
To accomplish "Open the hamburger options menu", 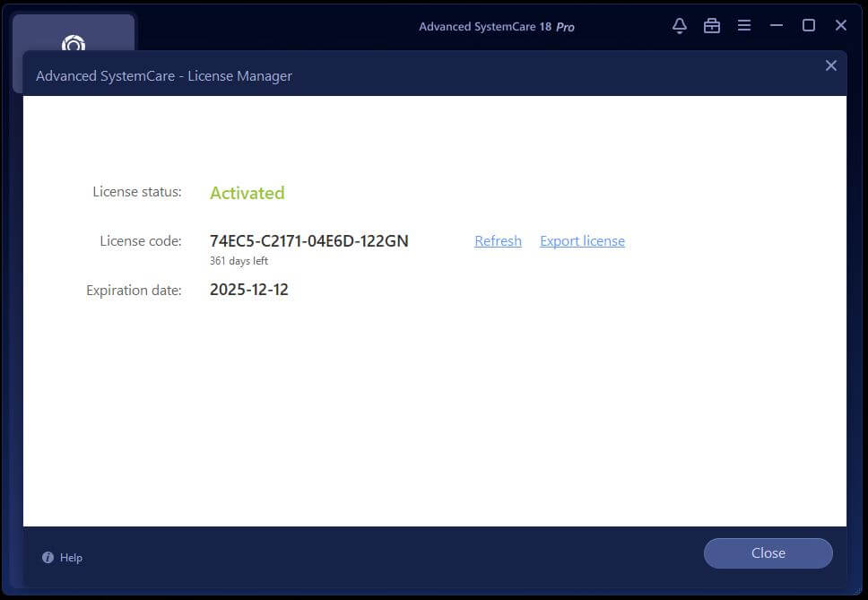I will [744, 25].
